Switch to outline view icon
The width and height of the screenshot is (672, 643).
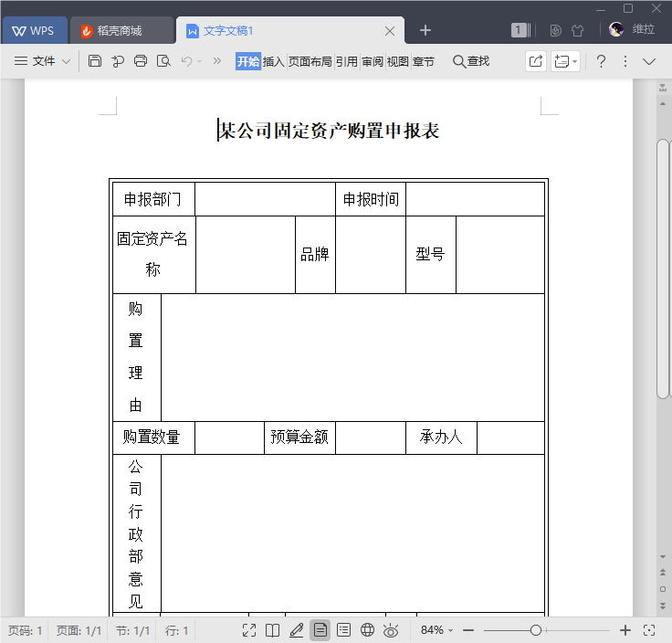[x=343, y=630]
